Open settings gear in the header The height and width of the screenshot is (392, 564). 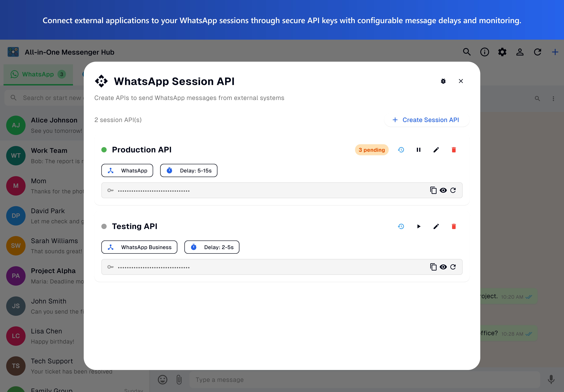[x=502, y=52]
